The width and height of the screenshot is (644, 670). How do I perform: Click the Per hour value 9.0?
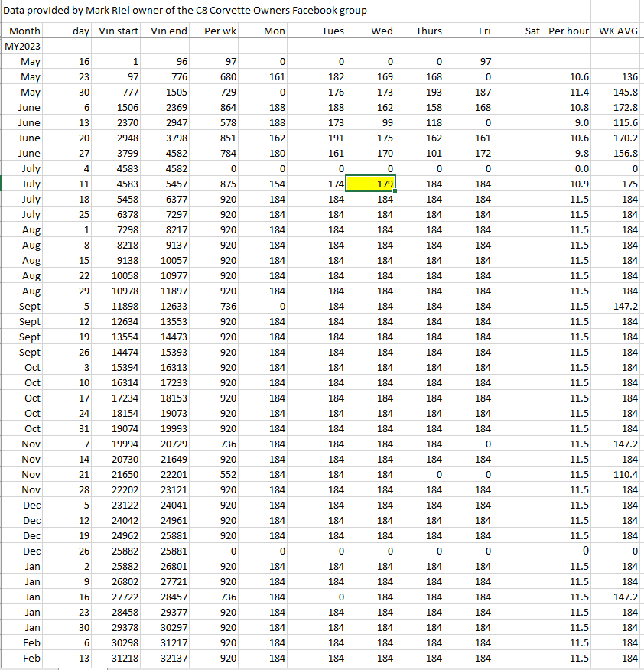click(580, 122)
